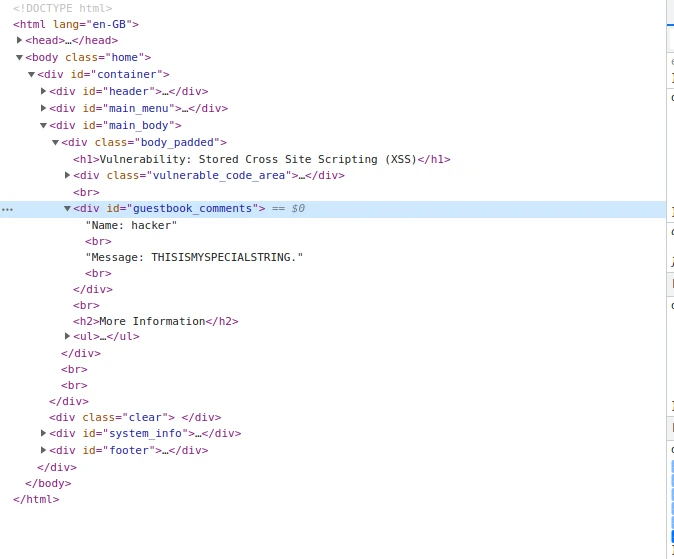This screenshot has height=559, width=674.
Task: Collapse the div class="body_padded" node
Action: pyautogui.click(x=56, y=143)
